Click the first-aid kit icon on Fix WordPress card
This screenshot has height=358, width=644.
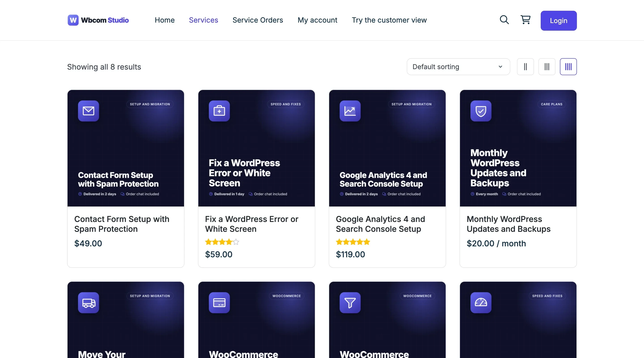click(x=219, y=111)
